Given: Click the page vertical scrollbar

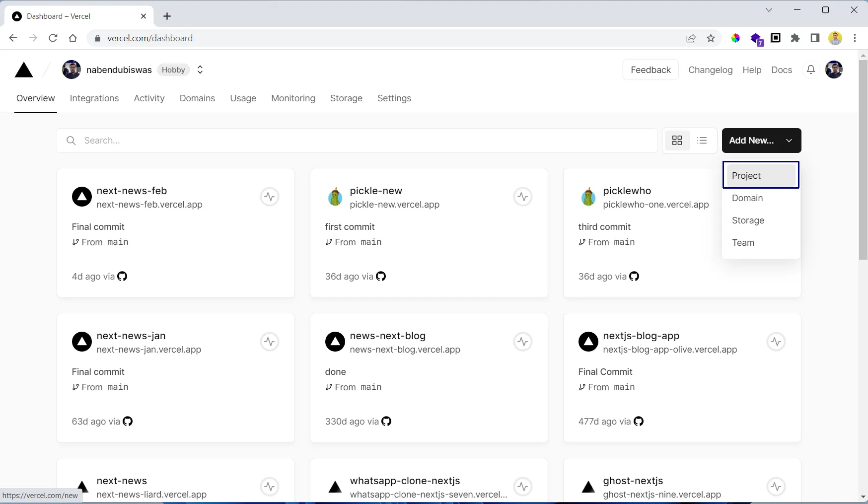Looking at the screenshot, I should [x=863, y=159].
